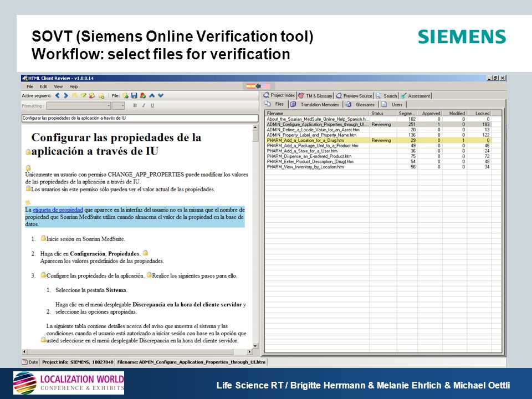532x399 pixels.
Task: Click the heading 'Configurar las propiedades de la aplicación'
Action: pos(116,144)
